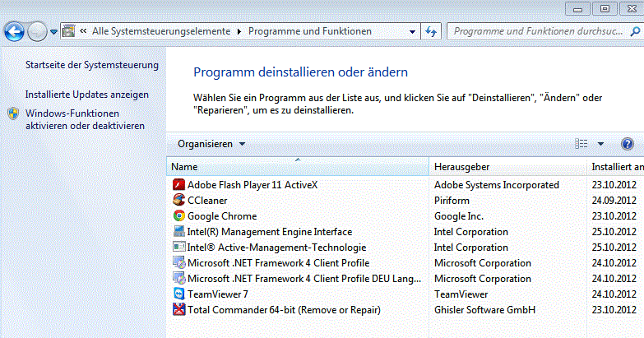Open the view options dropdown arrow

(600, 144)
